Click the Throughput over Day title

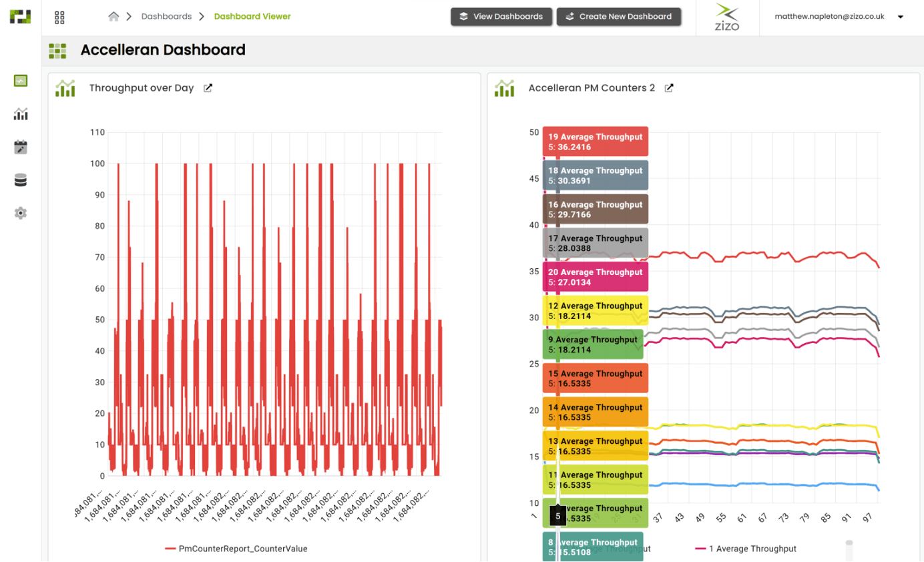(x=142, y=88)
